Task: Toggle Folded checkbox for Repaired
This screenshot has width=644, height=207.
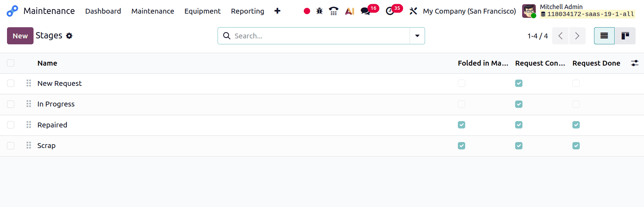Action: click(x=461, y=125)
